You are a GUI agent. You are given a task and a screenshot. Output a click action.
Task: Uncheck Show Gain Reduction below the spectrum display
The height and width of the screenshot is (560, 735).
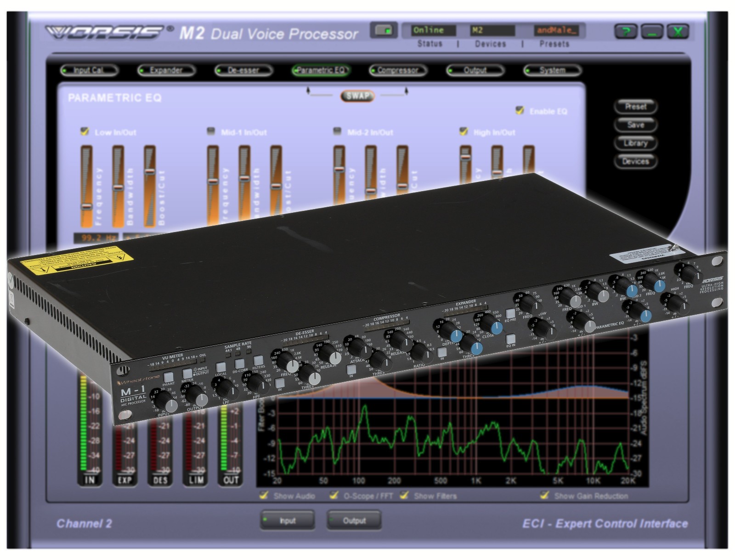(545, 495)
